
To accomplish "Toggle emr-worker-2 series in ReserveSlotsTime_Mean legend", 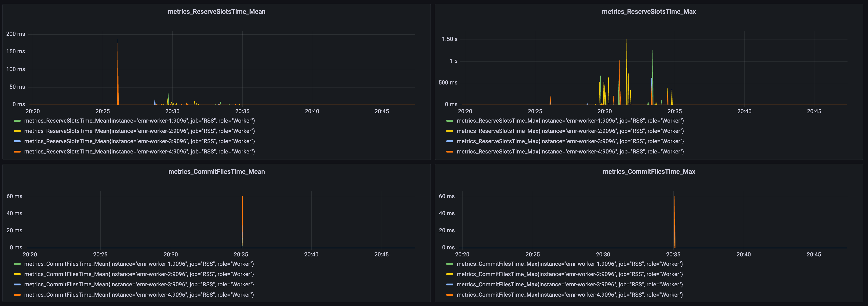I will click(139, 131).
